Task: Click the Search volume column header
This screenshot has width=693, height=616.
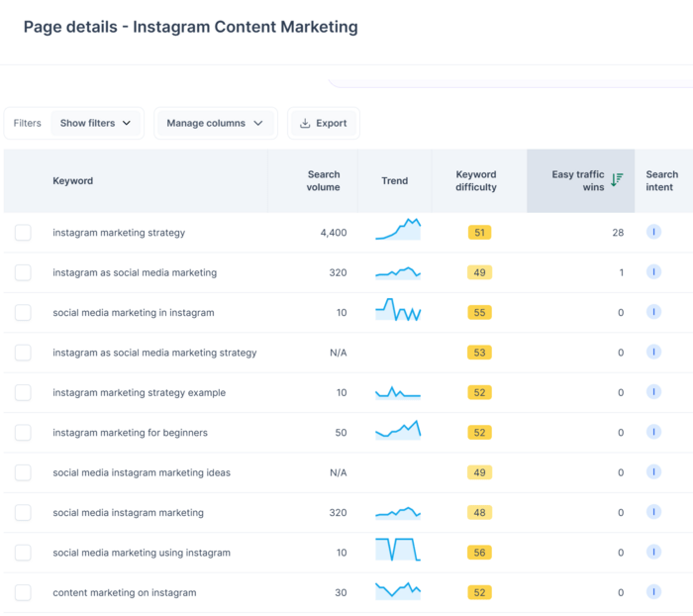Action: point(323,181)
